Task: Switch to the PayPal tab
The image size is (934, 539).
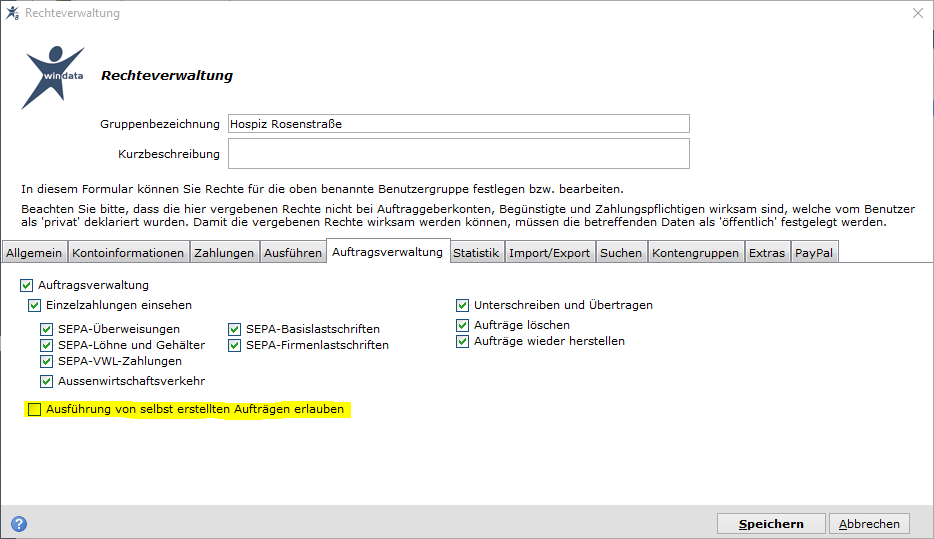Action: coord(814,253)
